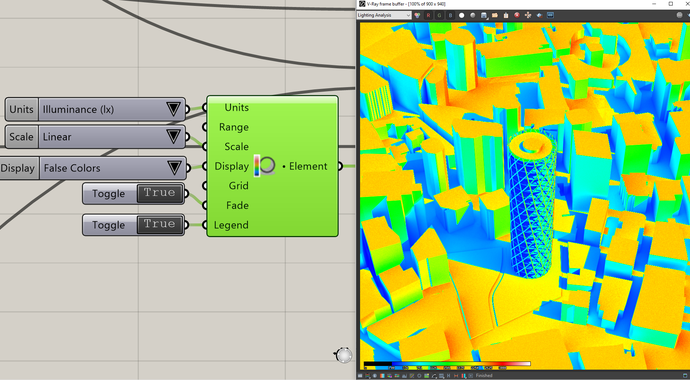This screenshot has height=380, width=690.
Task: Flip the Toggle wired to the Fade input
Action: click(x=160, y=194)
